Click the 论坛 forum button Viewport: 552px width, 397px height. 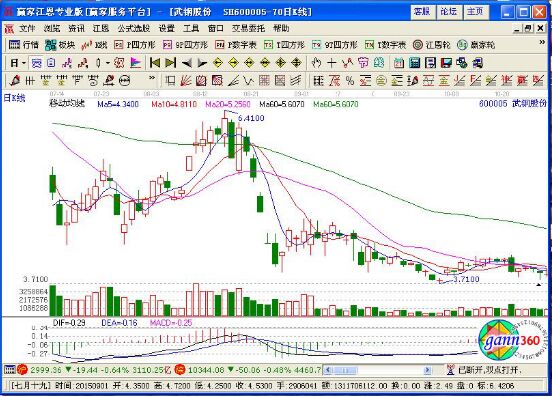pyautogui.click(x=448, y=12)
